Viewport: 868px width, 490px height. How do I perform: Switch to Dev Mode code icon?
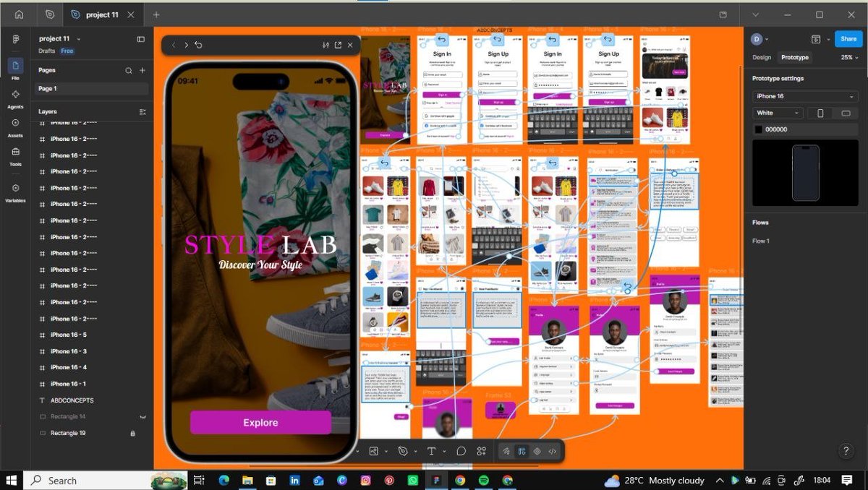point(553,451)
